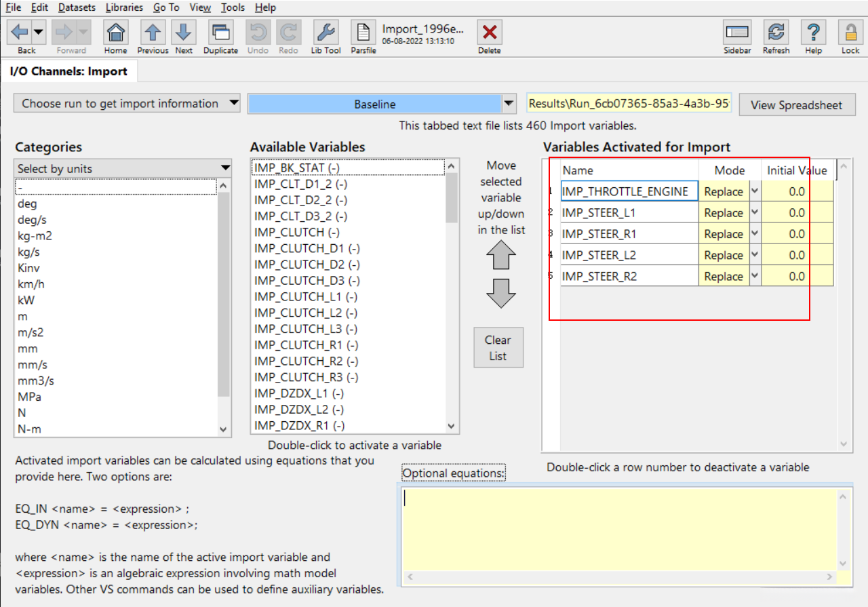The height and width of the screenshot is (607, 868).
Task: Click the Refresh icon
Action: (776, 33)
